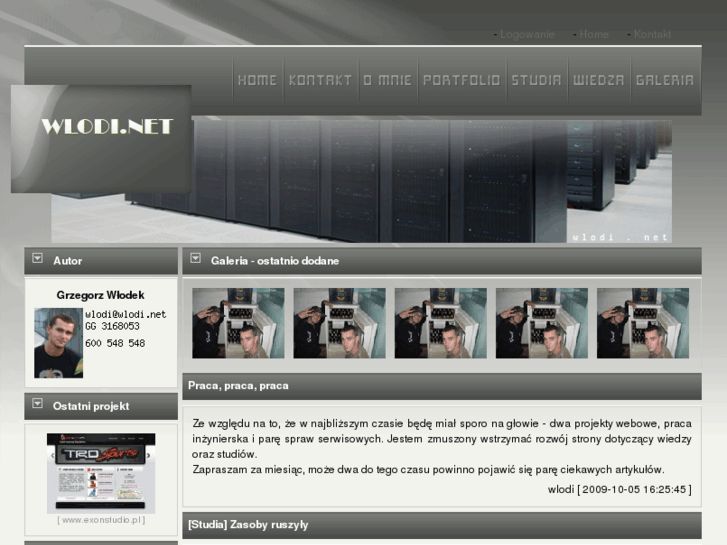727x545 pixels.
Task: Open the Praca, praca, praca post title
Action: [x=238, y=386]
